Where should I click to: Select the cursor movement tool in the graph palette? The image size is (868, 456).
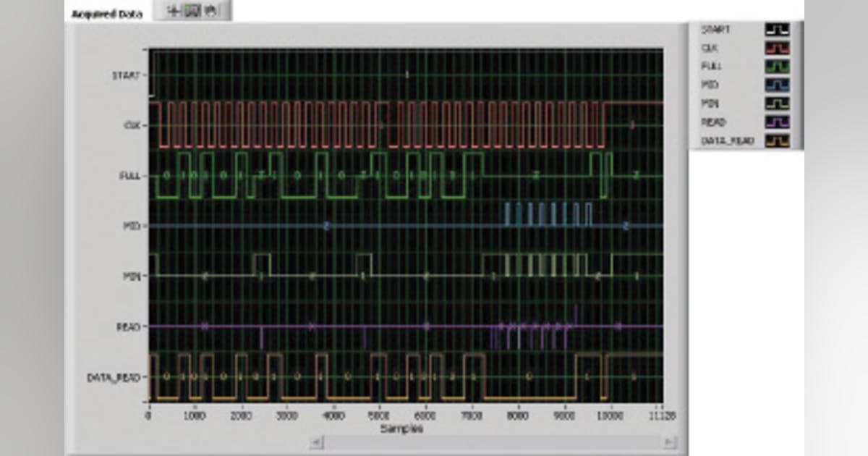tap(172, 10)
